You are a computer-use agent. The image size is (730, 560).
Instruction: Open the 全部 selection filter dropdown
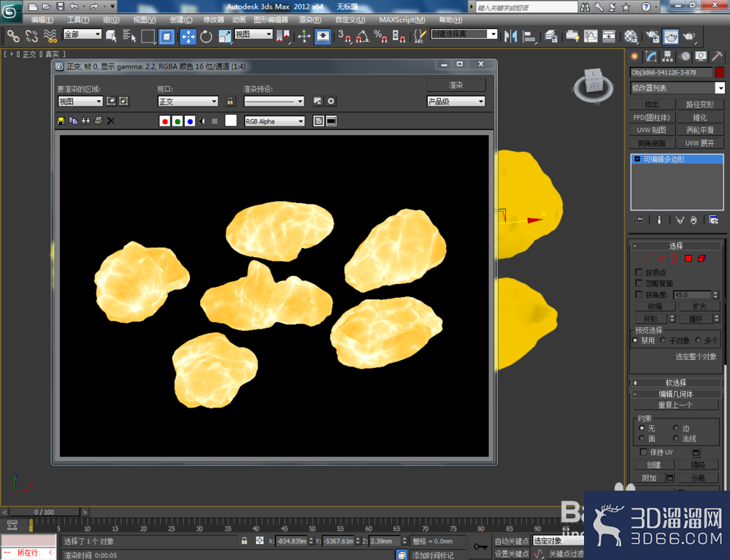(x=82, y=34)
